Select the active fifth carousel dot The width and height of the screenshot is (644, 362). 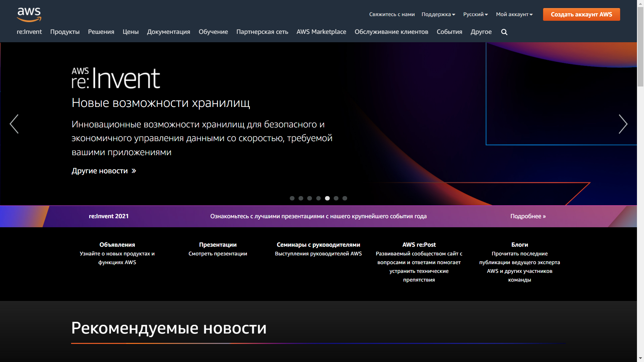327,198
